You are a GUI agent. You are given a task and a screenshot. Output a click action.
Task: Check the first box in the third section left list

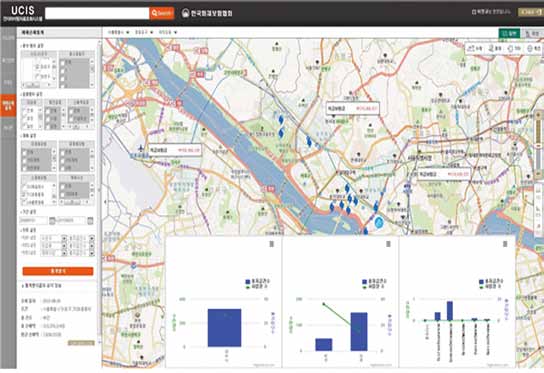24,152
